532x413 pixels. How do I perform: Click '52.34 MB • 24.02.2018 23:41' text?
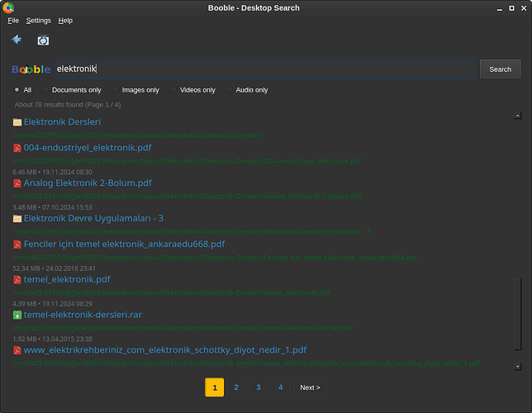click(54, 268)
